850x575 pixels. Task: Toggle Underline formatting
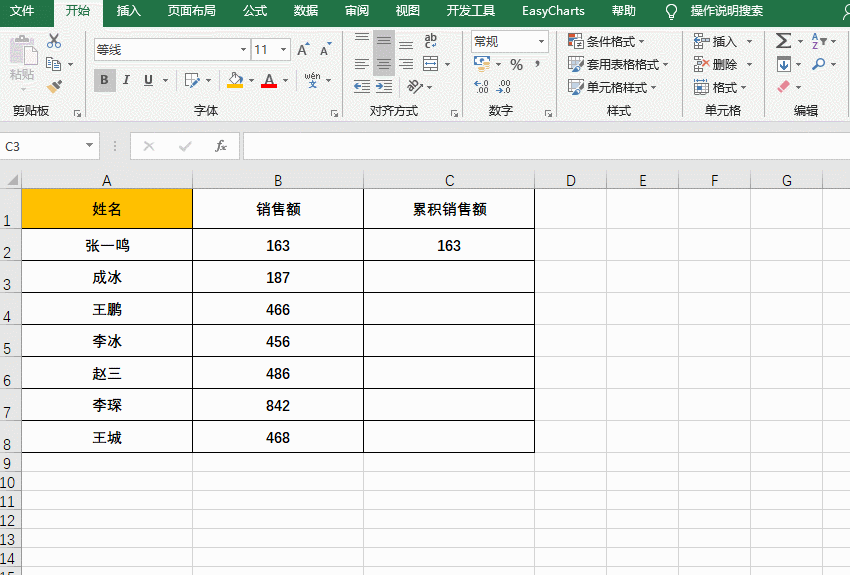pyautogui.click(x=149, y=80)
